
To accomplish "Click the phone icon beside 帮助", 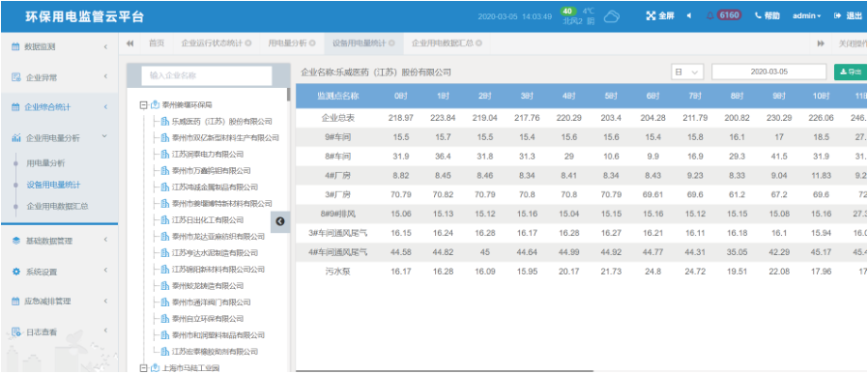I will point(758,16).
